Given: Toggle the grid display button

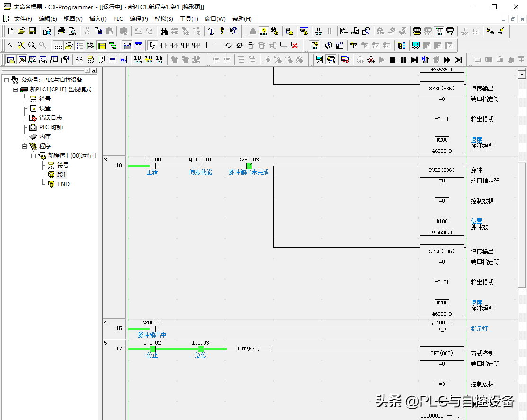Looking at the screenshot, I should click(58, 45).
